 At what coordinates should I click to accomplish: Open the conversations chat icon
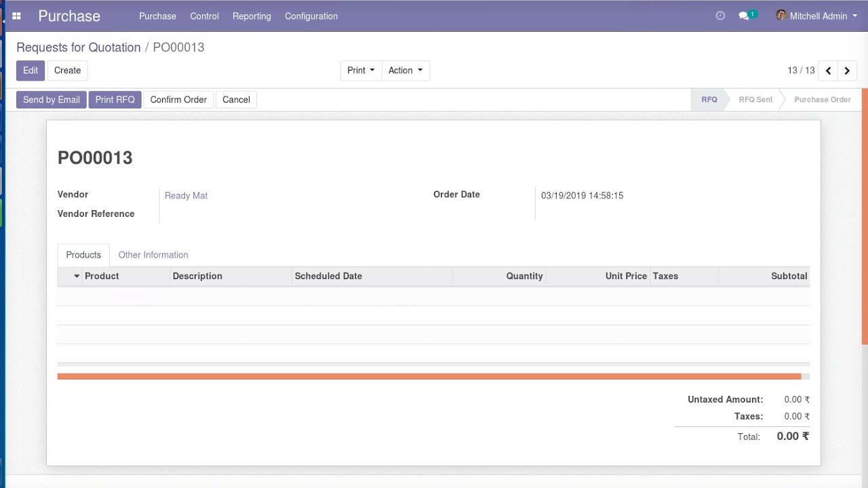pos(747,16)
